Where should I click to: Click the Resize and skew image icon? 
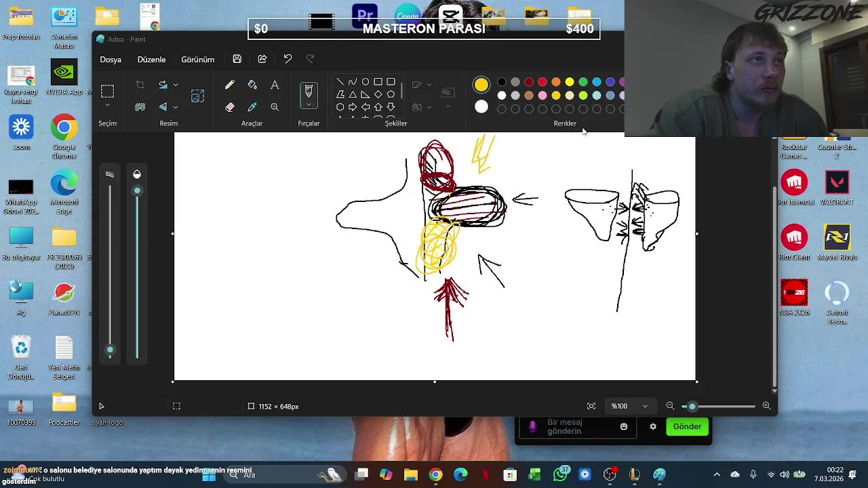point(197,96)
